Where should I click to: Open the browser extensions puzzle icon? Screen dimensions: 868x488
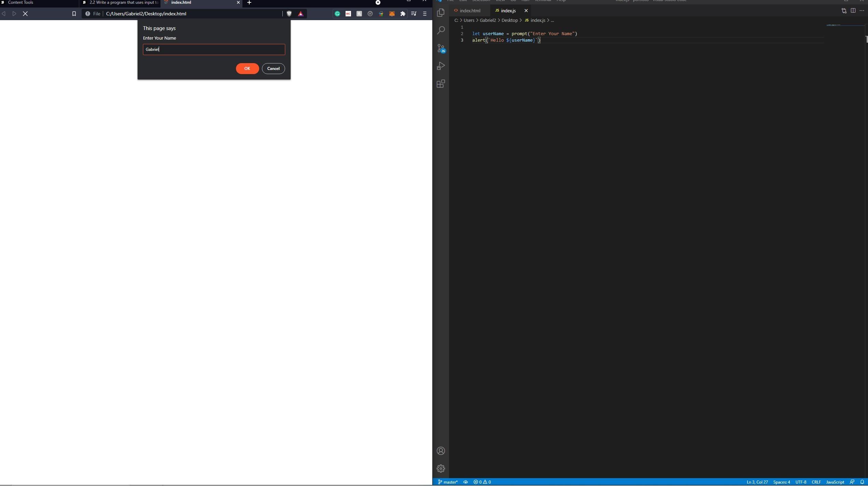point(403,14)
